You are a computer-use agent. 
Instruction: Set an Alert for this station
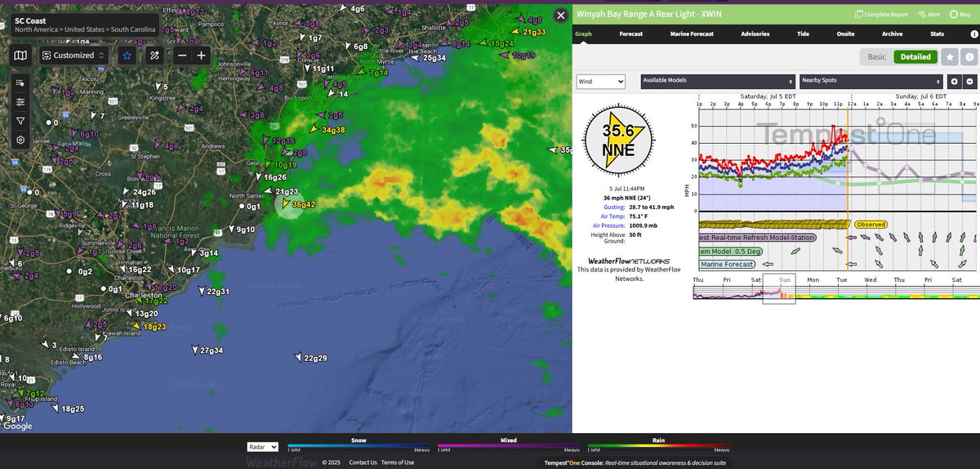pyautogui.click(x=929, y=14)
